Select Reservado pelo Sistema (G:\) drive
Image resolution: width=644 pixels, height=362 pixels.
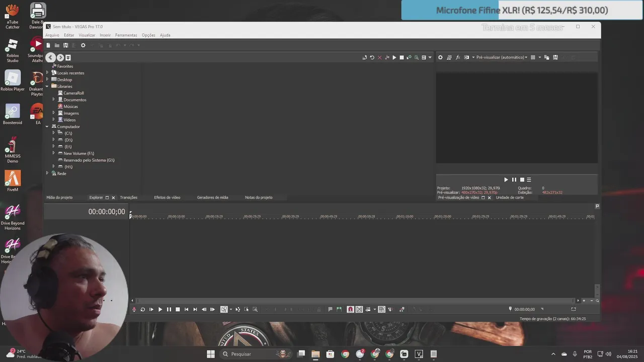click(89, 160)
